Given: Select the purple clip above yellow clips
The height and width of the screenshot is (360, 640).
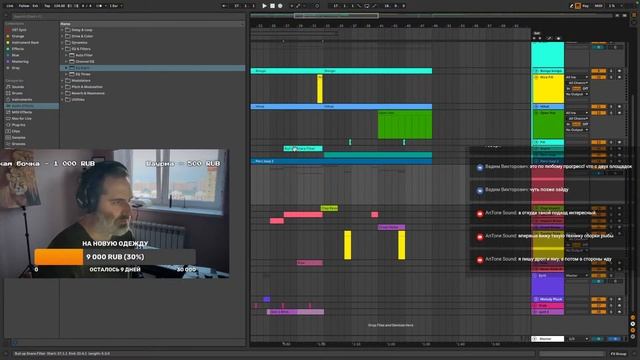Looking at the screenshot, I should pyautogui.click(x=391, y=227).
